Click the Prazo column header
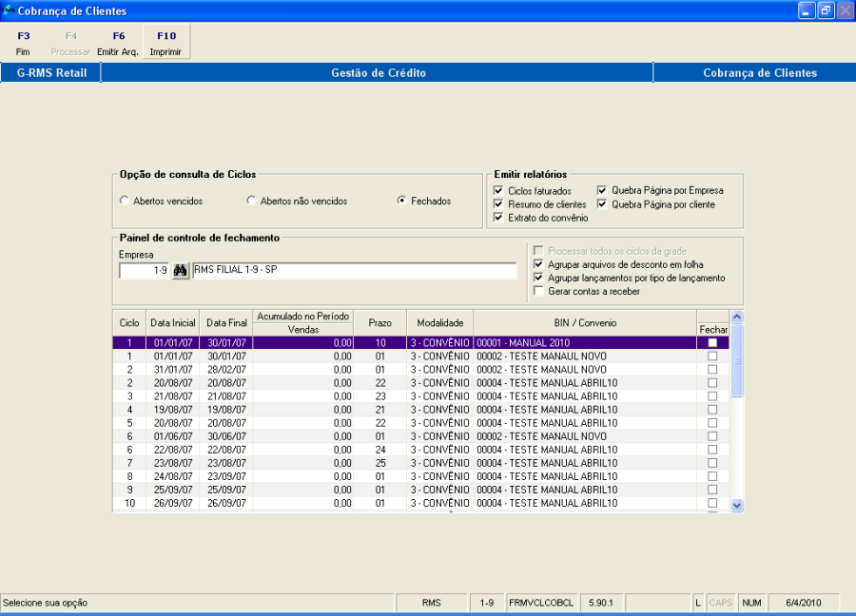856x616 pixels. point(379,323)
